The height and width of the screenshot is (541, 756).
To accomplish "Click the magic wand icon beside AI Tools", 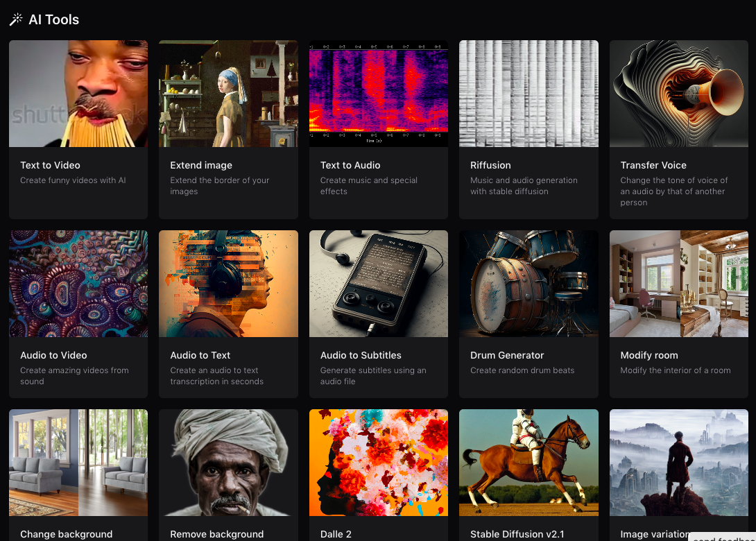I will pos(15,19).
